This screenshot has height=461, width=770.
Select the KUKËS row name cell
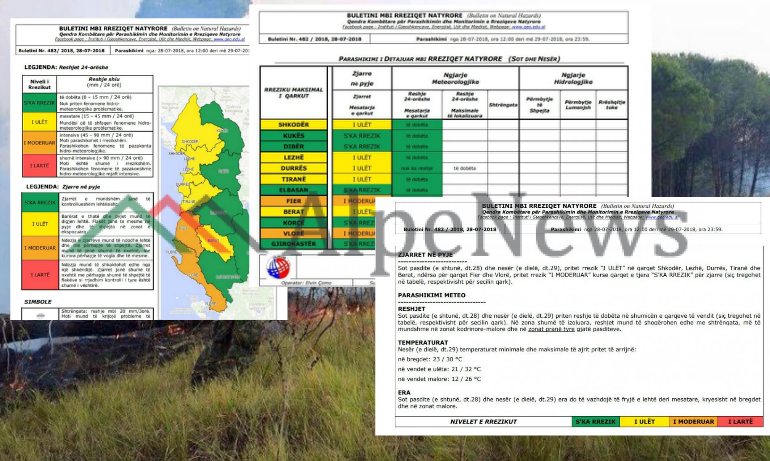tap(294, 136)
